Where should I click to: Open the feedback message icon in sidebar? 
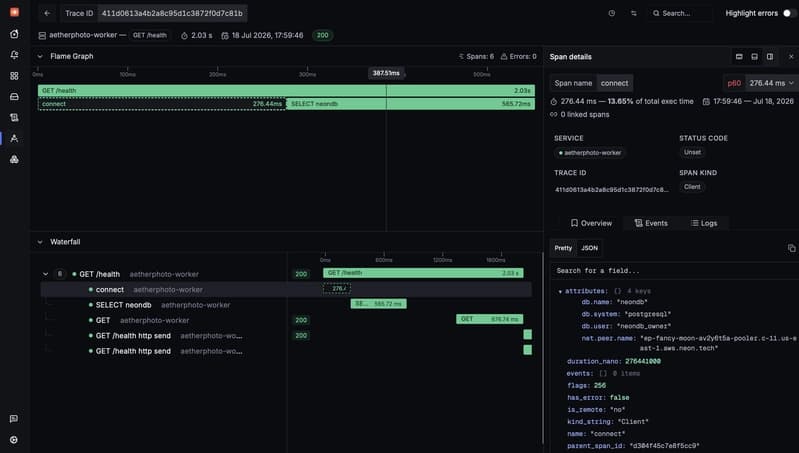(14, 418)
